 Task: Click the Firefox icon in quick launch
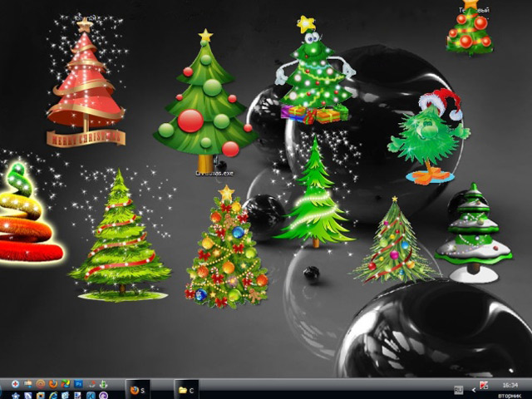point(52,384)
